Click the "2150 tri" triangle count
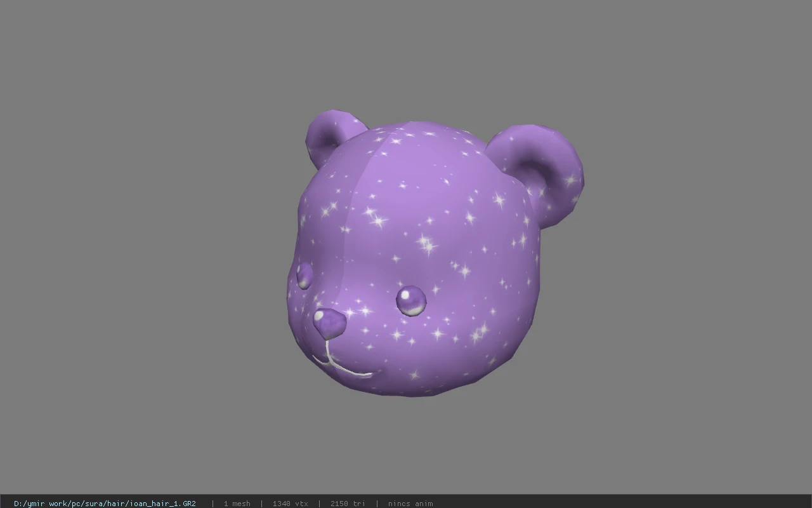The width and height of the screenshot is (812, 508). click(348, 504)
